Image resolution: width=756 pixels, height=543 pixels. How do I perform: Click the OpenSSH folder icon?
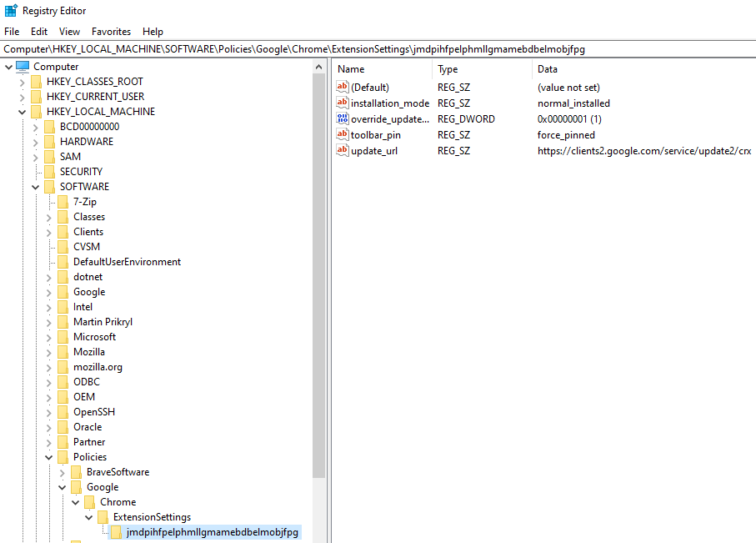[x=63, y=412]
